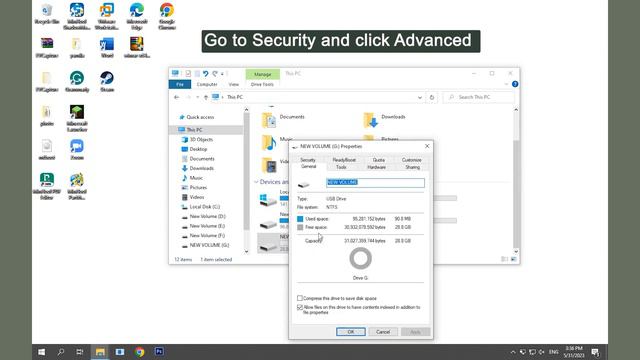
Task: Click Undo in quick access toolbar
Action: click(x=206, y=74)
